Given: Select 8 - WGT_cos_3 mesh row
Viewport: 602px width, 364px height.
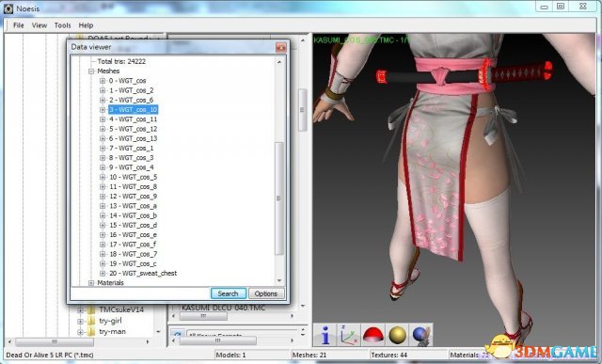Looking at the screenshot, I should click(132, 158).
